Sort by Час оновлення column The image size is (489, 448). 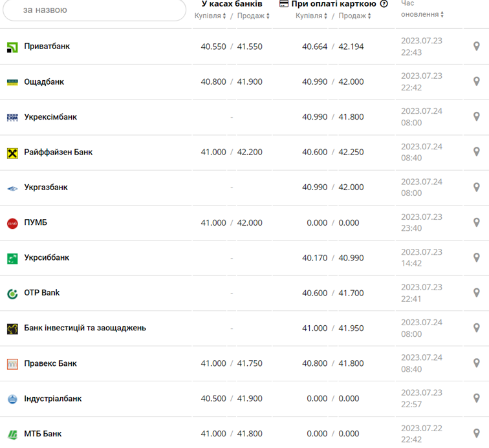(422, 14)
